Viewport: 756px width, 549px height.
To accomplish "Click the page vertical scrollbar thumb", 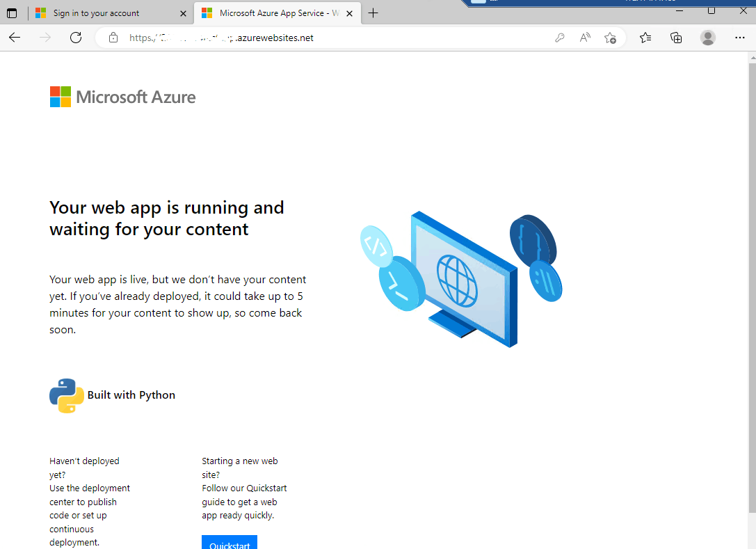I will click(752, 287).
